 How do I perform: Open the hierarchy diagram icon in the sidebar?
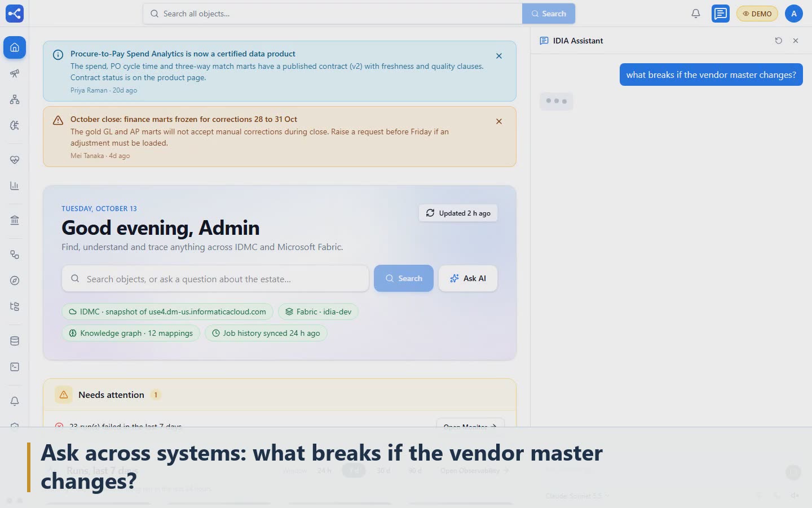(x=15, y=99)
